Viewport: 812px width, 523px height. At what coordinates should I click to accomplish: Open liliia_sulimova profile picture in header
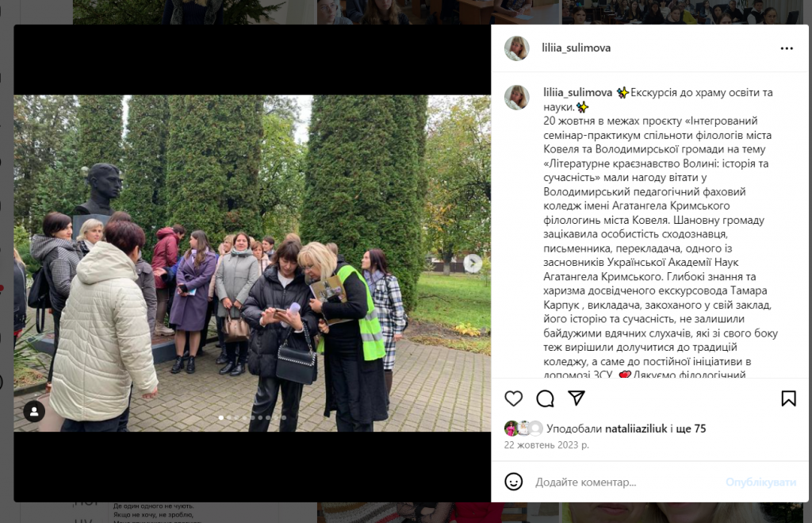coord(517,48)
